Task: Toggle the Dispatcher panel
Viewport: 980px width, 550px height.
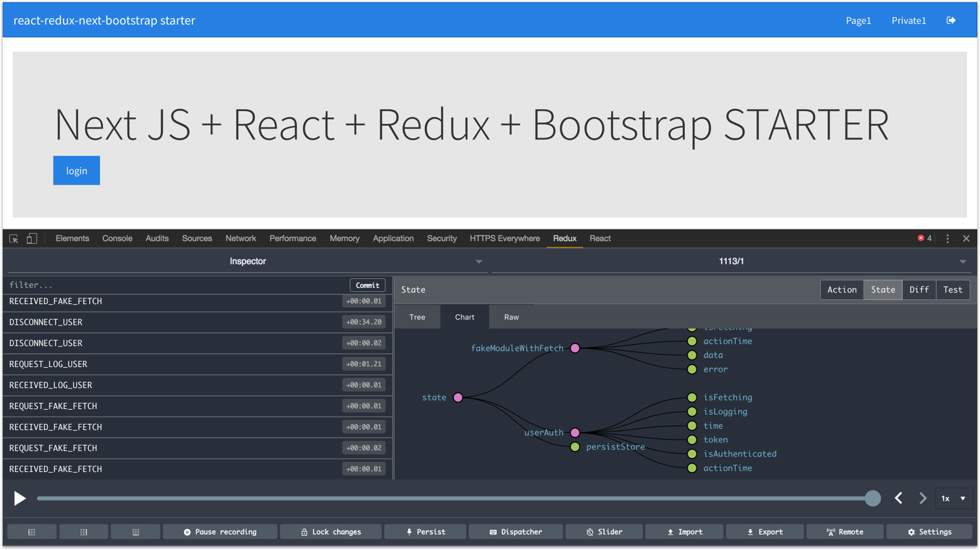Action: 516,532
